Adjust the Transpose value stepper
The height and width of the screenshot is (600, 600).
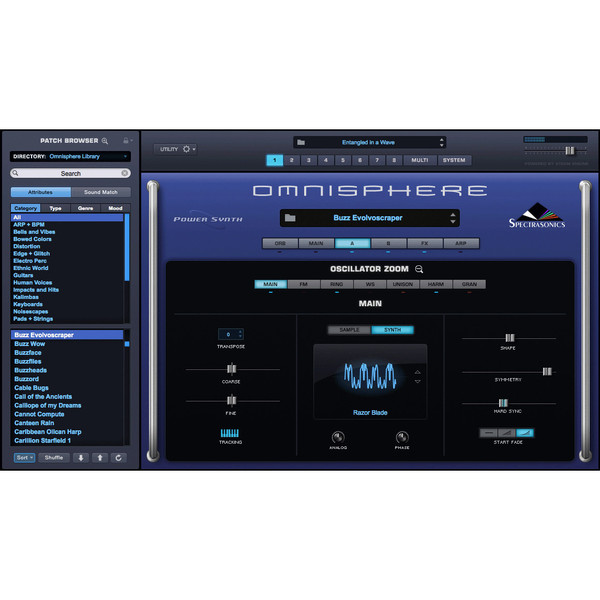click(240, 334)
